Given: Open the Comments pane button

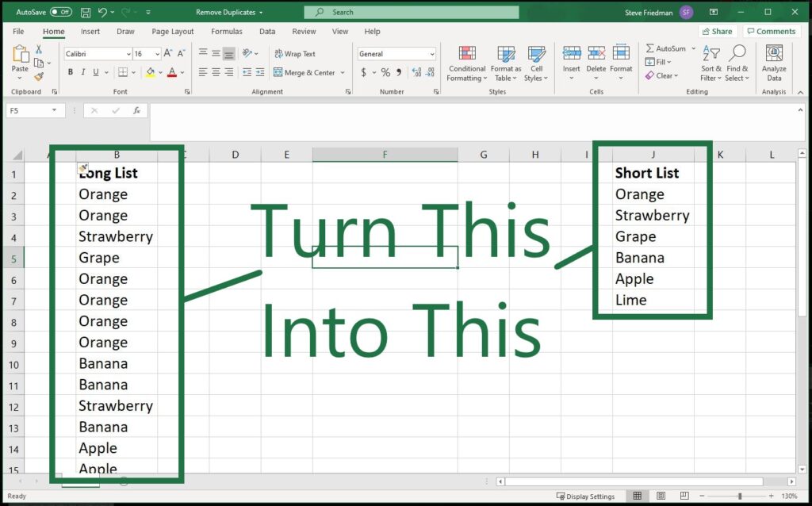Looking at the screenshot, I should [772, 32].
